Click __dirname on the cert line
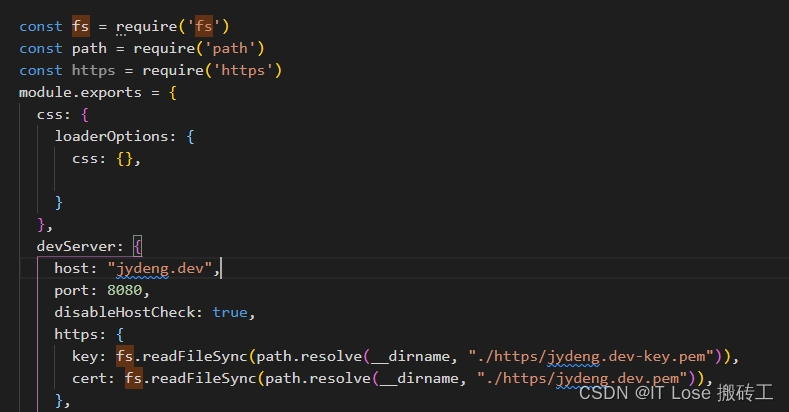Screen dimensions: 789x412 (x=419, y=378)
